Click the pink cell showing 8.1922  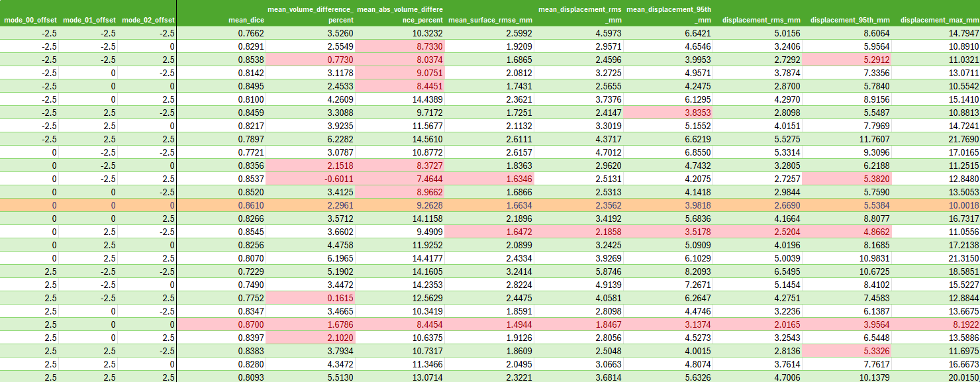[935, 324]
